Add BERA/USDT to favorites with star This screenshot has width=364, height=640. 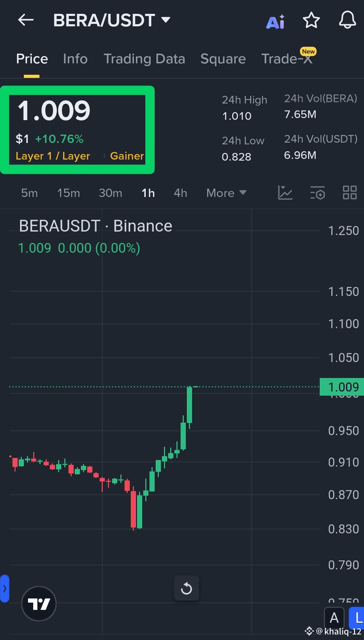click(311, 20)
